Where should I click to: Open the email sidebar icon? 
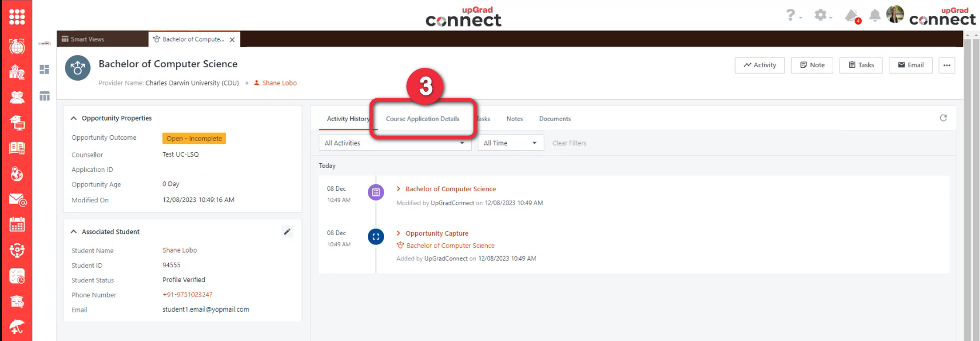[x=17, y=200]
